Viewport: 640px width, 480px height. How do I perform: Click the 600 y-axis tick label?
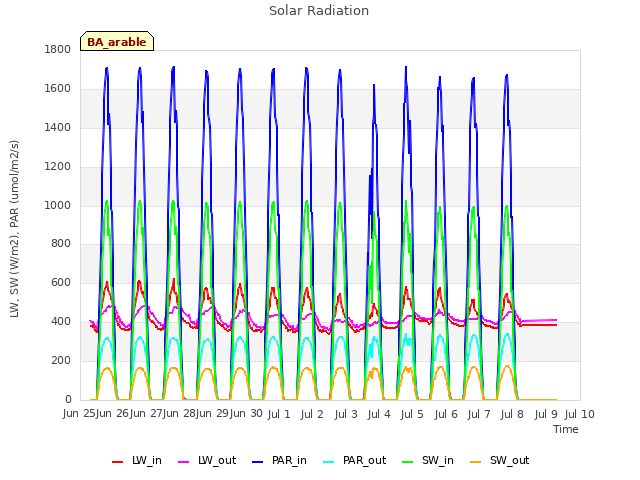[61, 282]
